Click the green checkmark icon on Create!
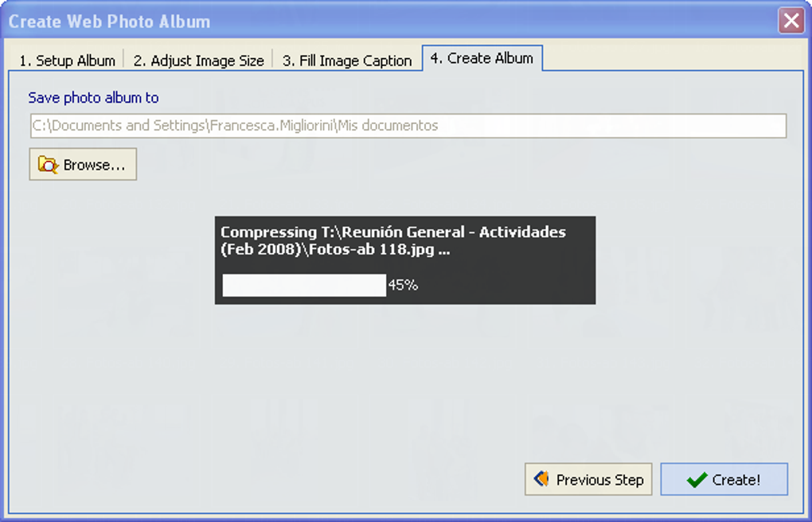The image size is (812, 522). (697, 480)
